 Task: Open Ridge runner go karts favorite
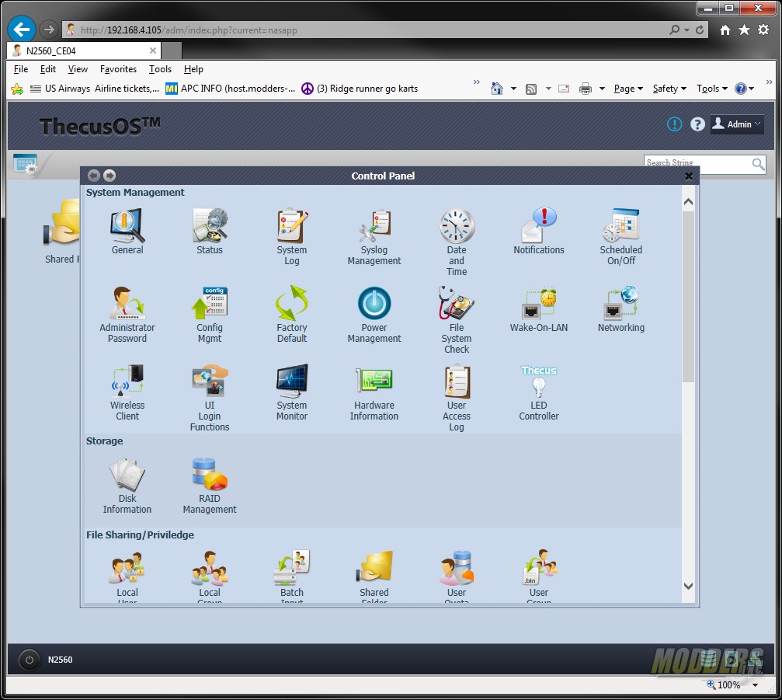click(360, 89)
